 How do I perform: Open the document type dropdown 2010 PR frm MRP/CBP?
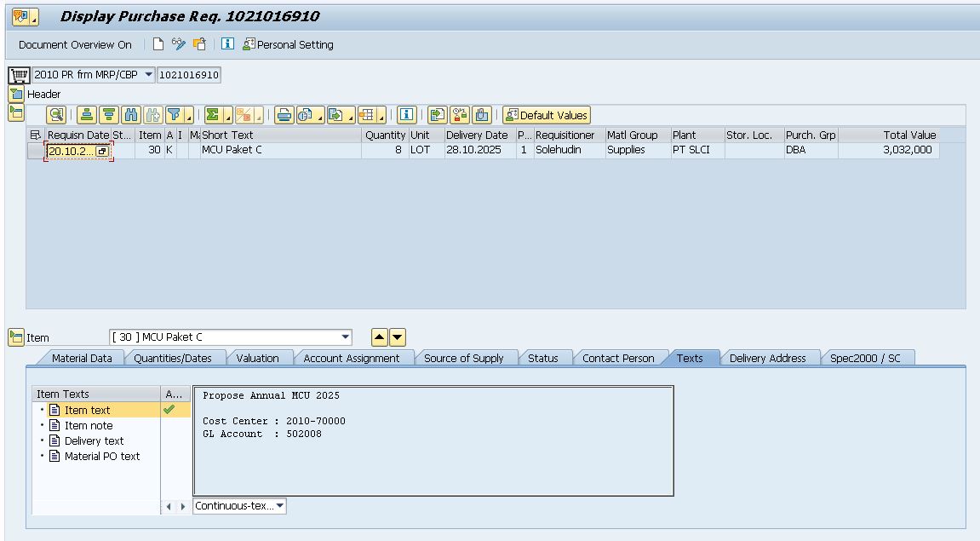pos(149,75)
